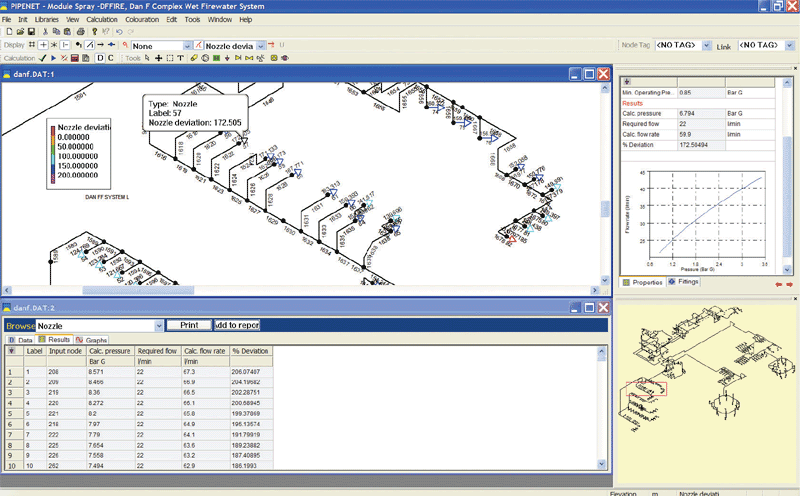Viewport: 800px width, 496px height.
Task: Click the New file icon
Action: pos(9,32)
